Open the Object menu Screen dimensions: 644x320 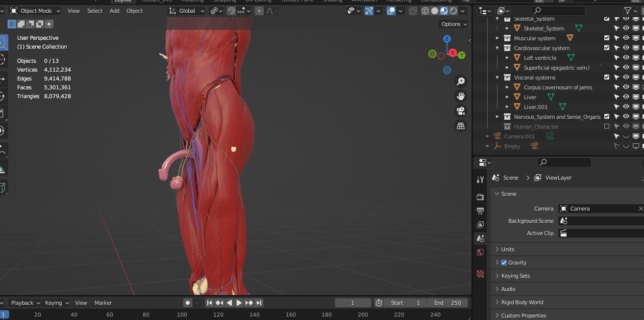point(134,11)
